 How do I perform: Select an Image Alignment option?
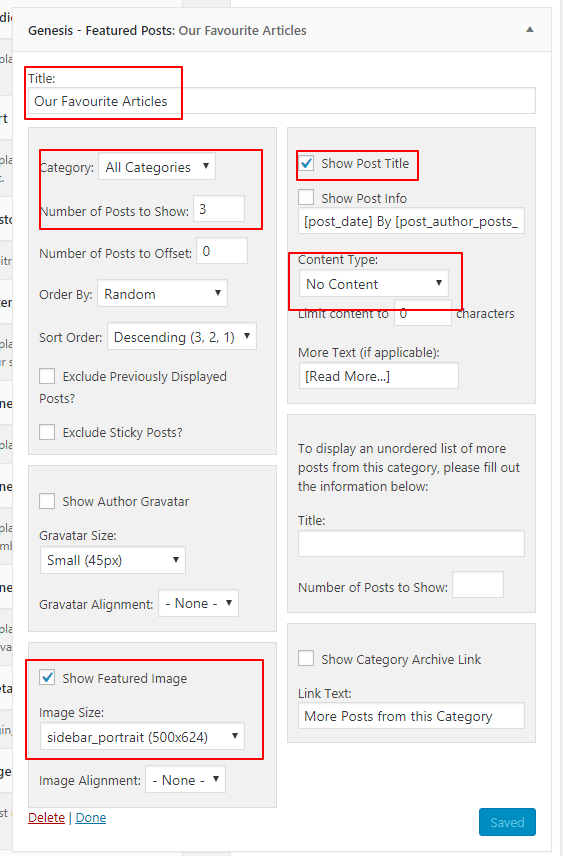pos(186,780)
